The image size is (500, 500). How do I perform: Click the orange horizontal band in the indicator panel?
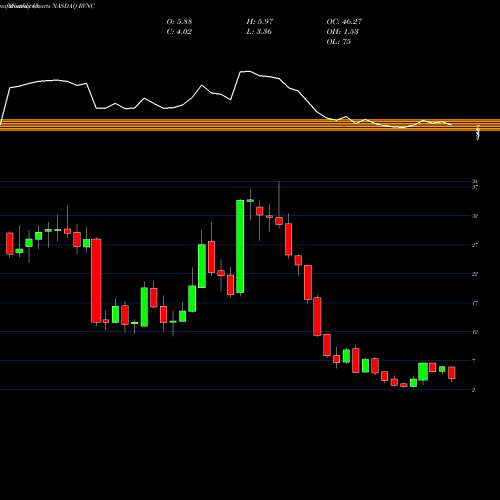[250, 125]
